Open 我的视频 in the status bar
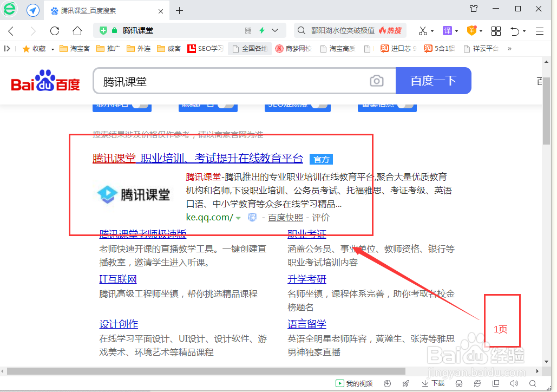Image resolution: width=557 pixels, height=392 pixels. point(354,383)
